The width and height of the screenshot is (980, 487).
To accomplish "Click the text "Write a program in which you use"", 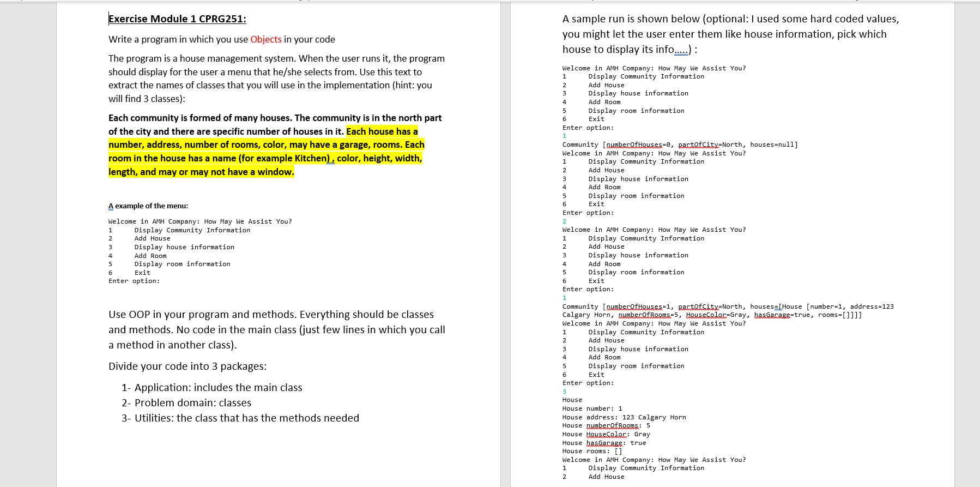I will [178, 39].
